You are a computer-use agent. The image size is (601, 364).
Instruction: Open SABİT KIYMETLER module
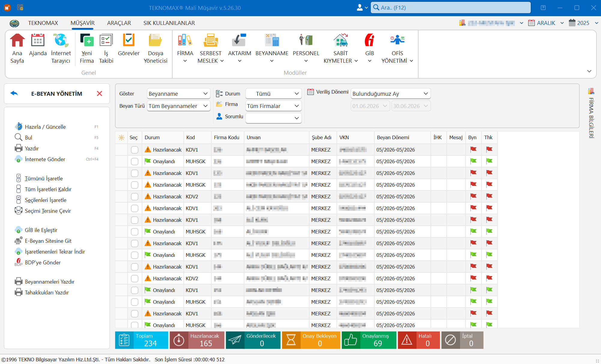coord(340,49)
